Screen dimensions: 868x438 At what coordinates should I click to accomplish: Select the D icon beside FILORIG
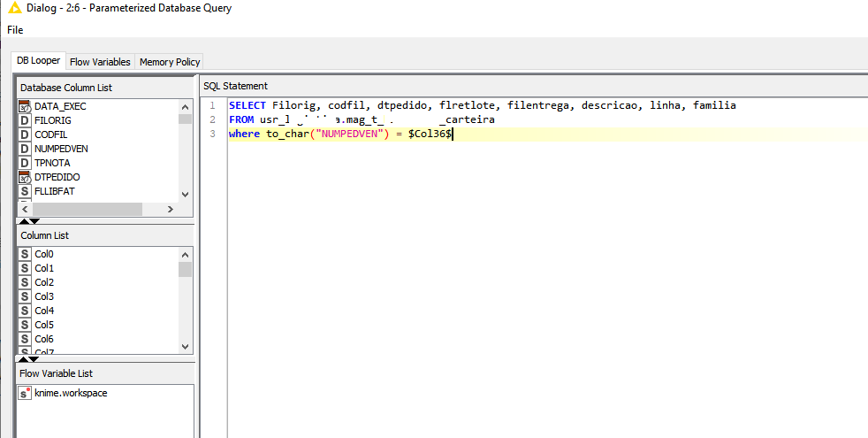tap(25, 120)
